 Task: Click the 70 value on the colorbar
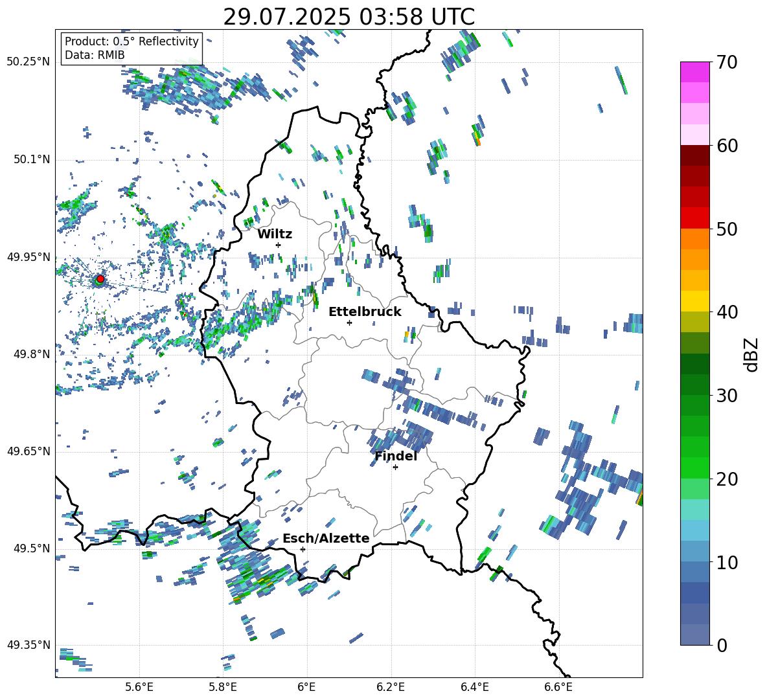click(727, 62)
